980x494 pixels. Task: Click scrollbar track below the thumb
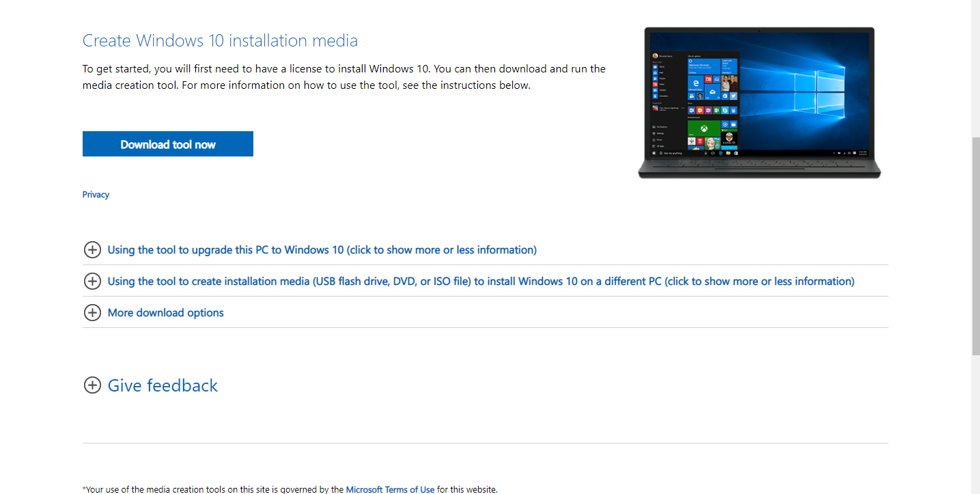975,424
